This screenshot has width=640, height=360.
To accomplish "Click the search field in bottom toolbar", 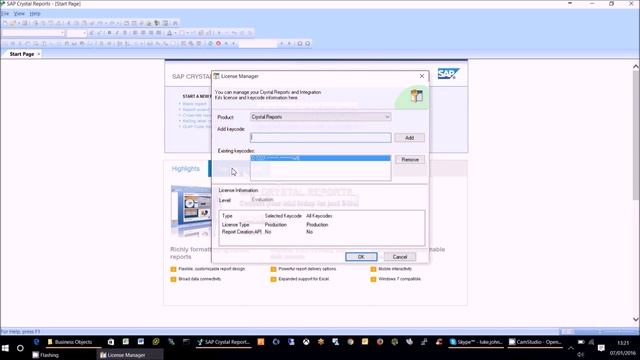I will [x=257, y=43].
